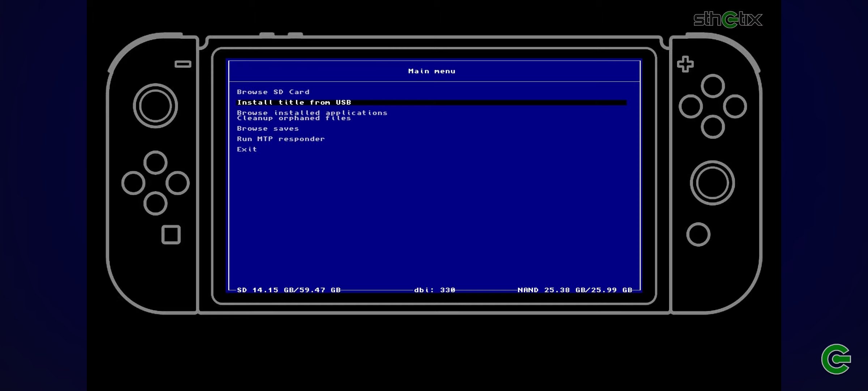Tap the right face button (A)
This screenshot has height=391, width=868.
735,106
